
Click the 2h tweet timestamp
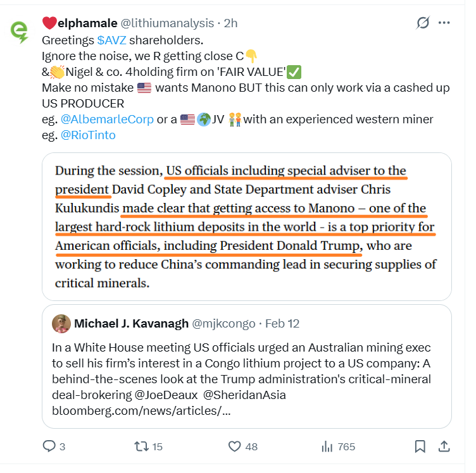click(230, 23)
